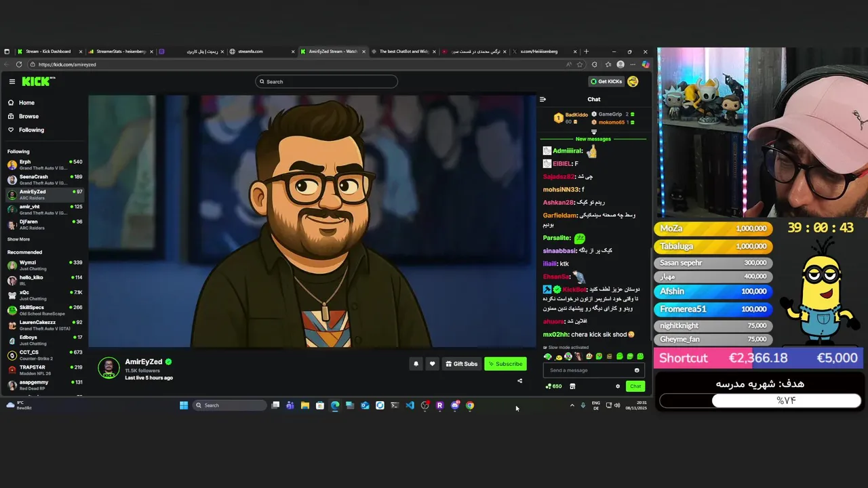Image resolution: width=868 pixels, height=488 pixels.
Task: Expand the chat leaderboard chevron
Action: point(594,132)
